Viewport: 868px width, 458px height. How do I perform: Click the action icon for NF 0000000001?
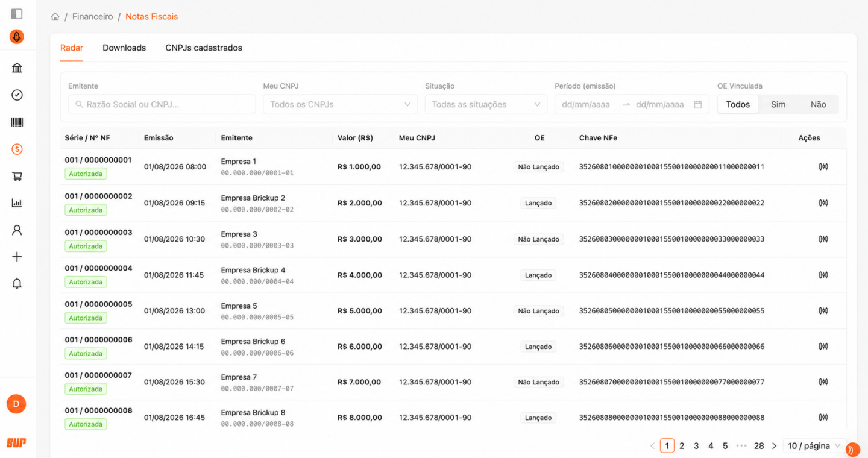coord(823,166)
